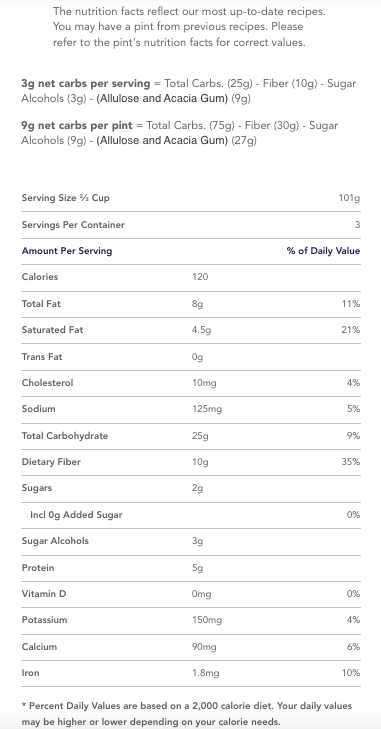Click the Sugar Alcohols 3g value
This screenshot has height=729, width=381.
[198, 541]
